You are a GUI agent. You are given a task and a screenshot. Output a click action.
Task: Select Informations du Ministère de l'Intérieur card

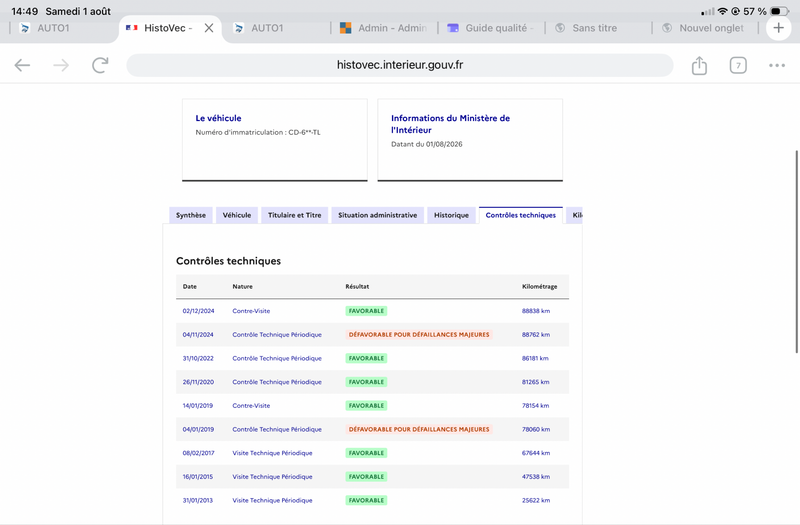pyautogui.click(x=470, y=140)
